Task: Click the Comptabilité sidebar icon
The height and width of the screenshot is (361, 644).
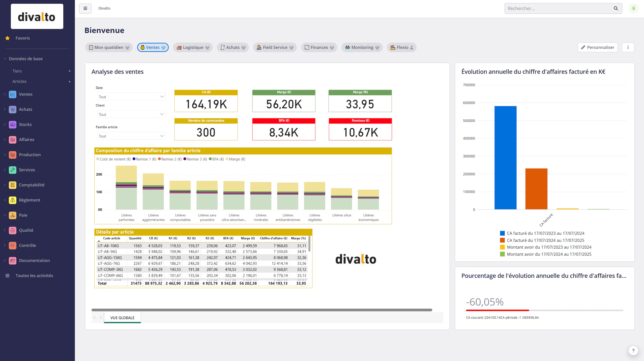Action: click(13, 185)
